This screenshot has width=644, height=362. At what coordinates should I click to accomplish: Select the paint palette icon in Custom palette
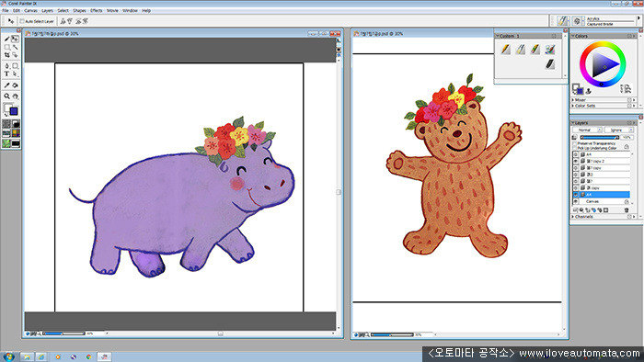coord(550,50)
